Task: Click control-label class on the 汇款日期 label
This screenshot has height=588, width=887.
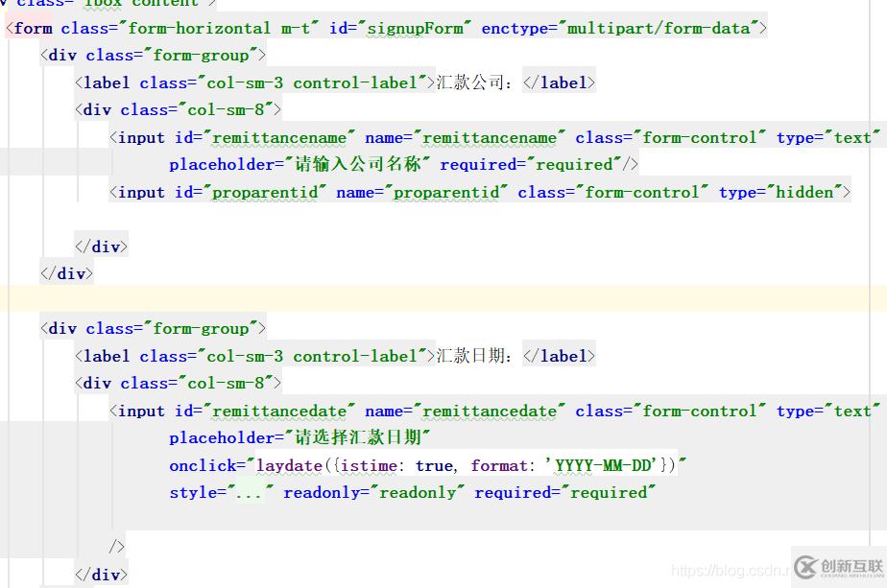Action: 354,357
